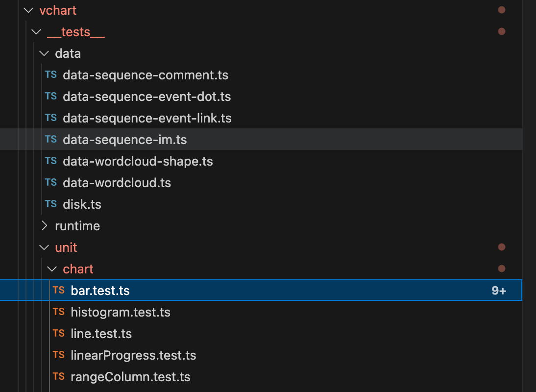Click TS icon beside data-sequence-event-dot.ts
Viewport: 536px width, 392px height.
pyautogui.click(x=51, y=97)
